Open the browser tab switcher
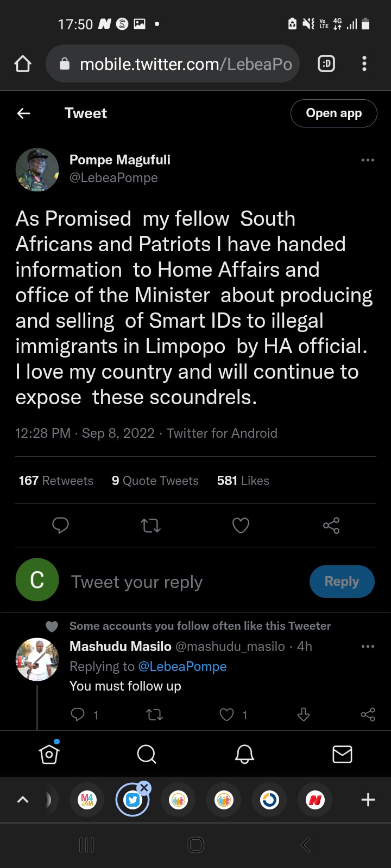Screen dimensions: 391x868 (326, 64)
